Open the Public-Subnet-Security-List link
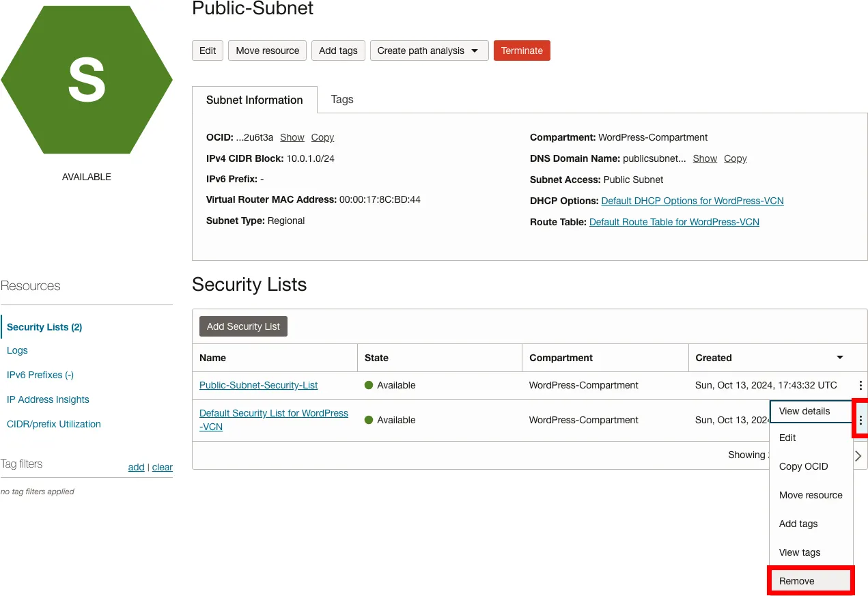 258,385
